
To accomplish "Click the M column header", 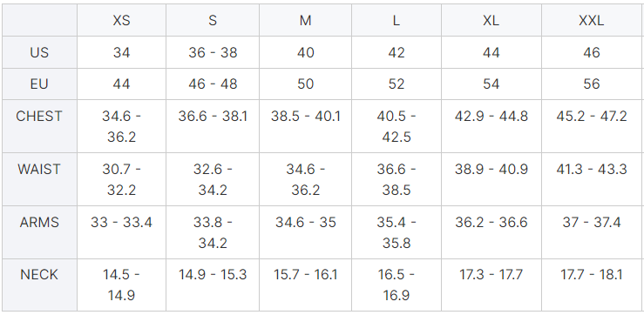I will click(x=306, y=21).
